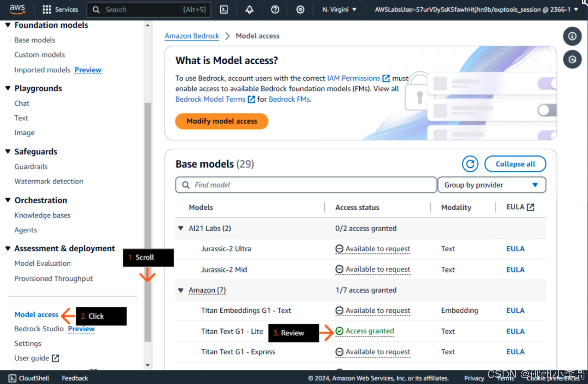The image size is (588, 384).
Task: Click Titan Text G1 - Express status icon
Action: click(x=339, y=352)
